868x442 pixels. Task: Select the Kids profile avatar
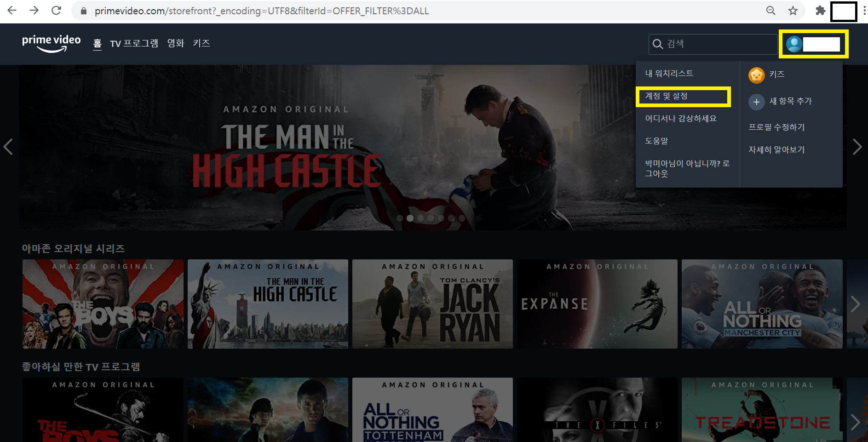point(757,75)
